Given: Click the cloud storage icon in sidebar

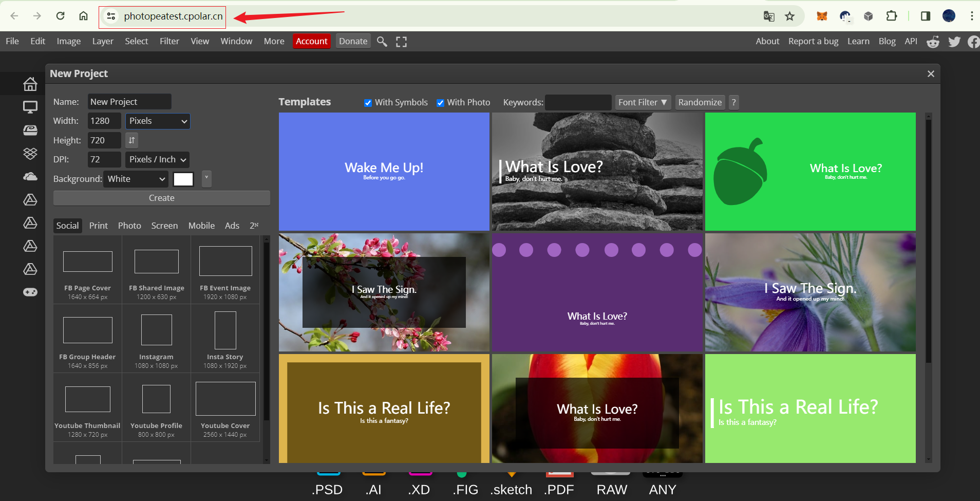Looking at the screenshot, I should [x=30, y=177].
